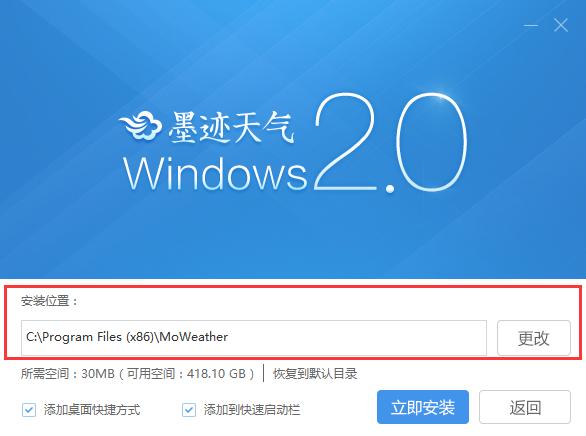The width and height of the screenshot is (586, 436).
Task: Minimize the installer window
Action: click(531, 26)
